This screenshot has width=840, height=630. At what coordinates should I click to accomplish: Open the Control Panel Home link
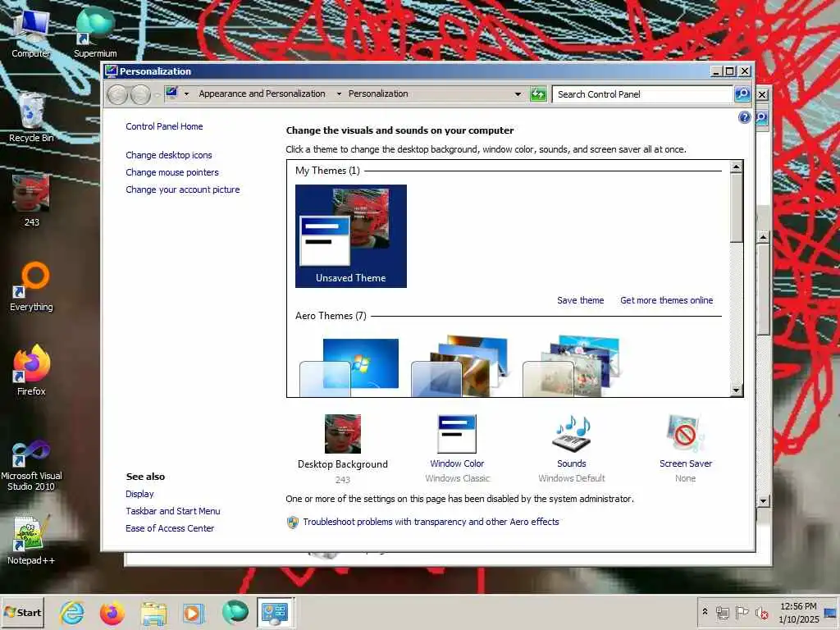(x=164, y=126)
